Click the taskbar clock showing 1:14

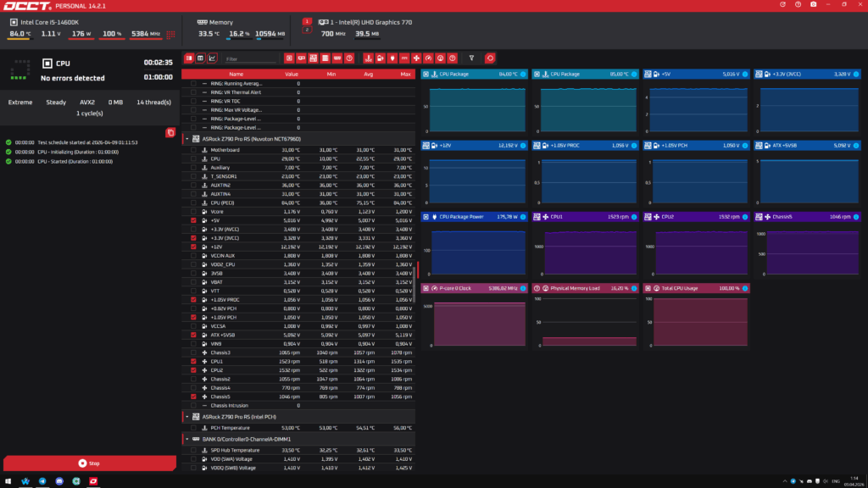pos(854,481)
